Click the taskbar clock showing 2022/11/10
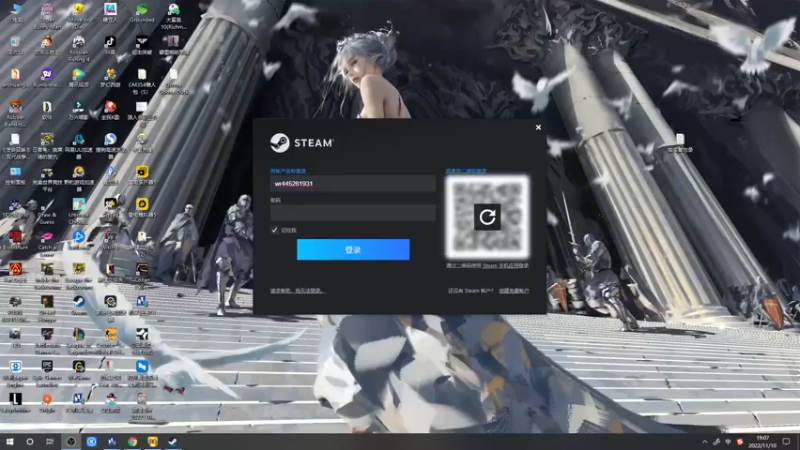The height and width of the screenshot is (450, 800). click(762, 442)
